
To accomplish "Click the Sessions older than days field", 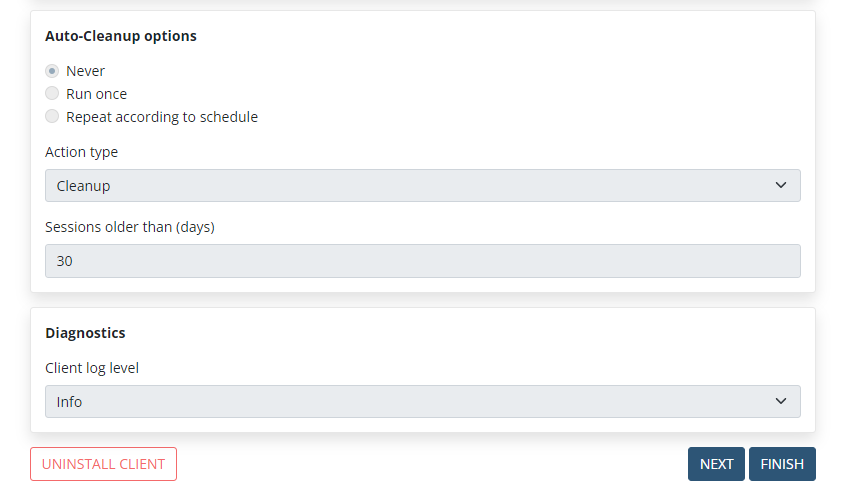I will click(422, 261).
